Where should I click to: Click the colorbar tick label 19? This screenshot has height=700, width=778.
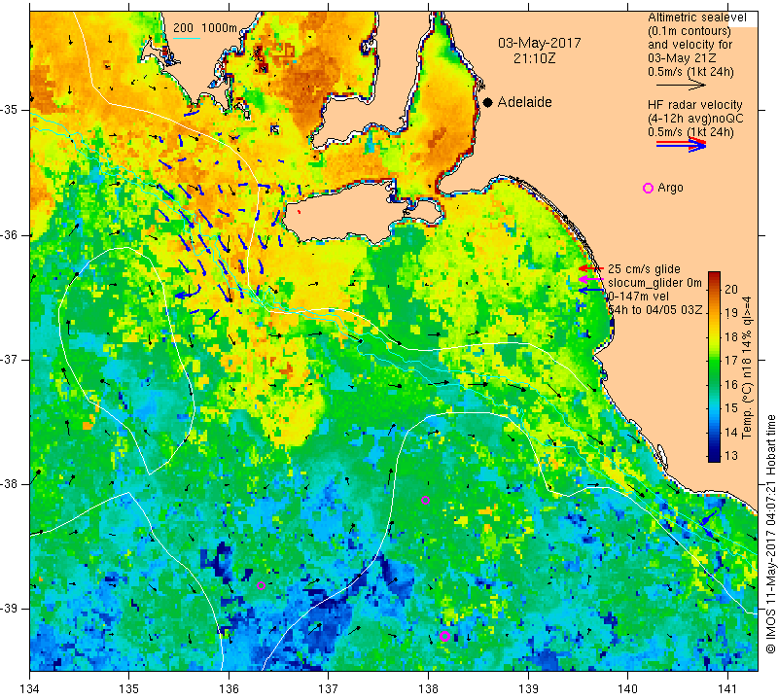click(x=732, y=313)
